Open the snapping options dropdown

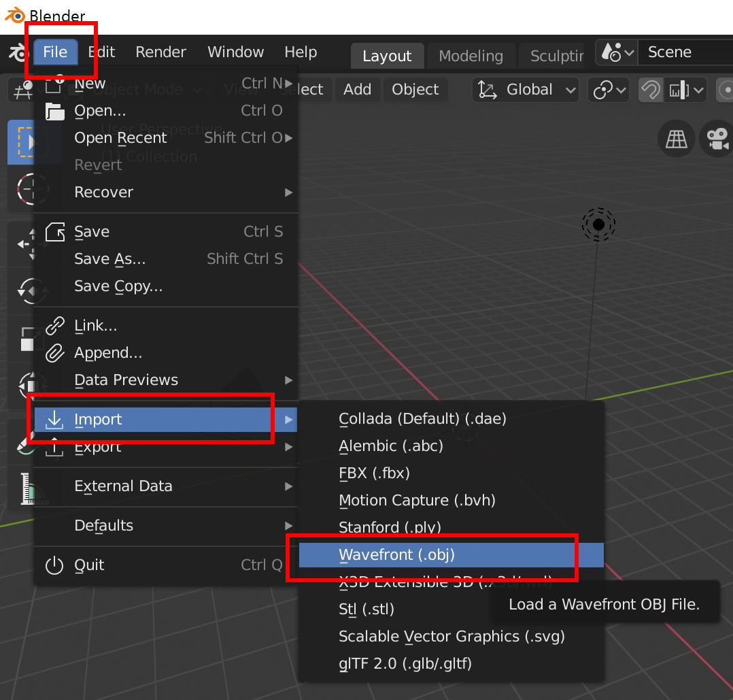pyautogui.click(x=685, y=90)
